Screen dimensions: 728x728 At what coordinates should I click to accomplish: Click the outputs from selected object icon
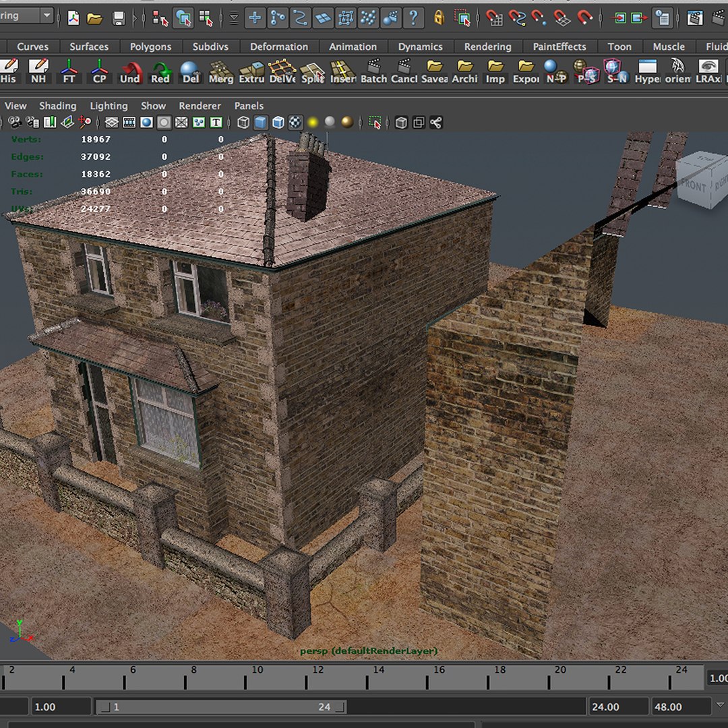click(640, 18)
